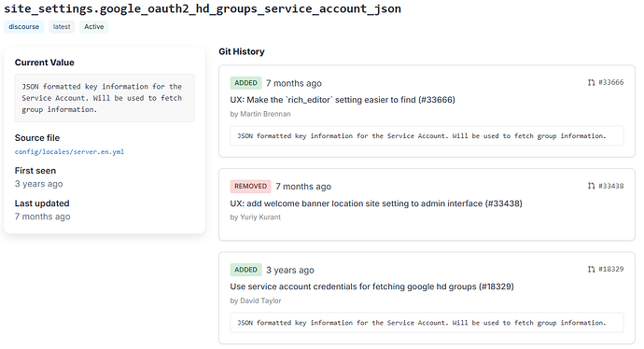The width and height of the screenshot is (644, 349).
Task: Click the '7 months ago' value under Last updated
Action: pyautogui.click(x=42, y=216)
